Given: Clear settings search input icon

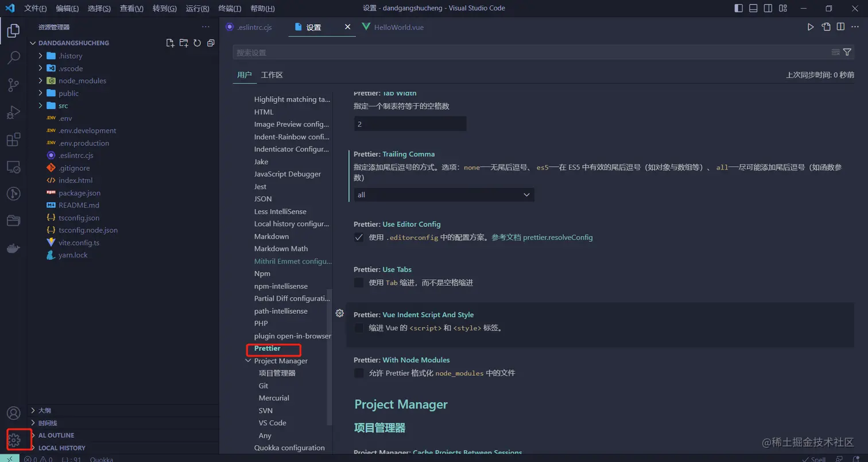Looking at the screenshot, I should tap(836, 52).
